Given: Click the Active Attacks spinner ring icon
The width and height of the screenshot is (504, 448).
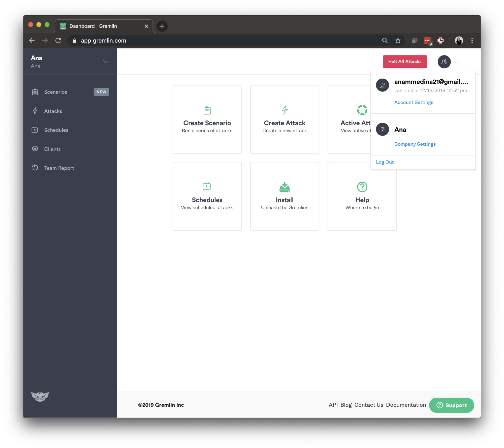Looking at the screenshot, I should pos(362,110).
